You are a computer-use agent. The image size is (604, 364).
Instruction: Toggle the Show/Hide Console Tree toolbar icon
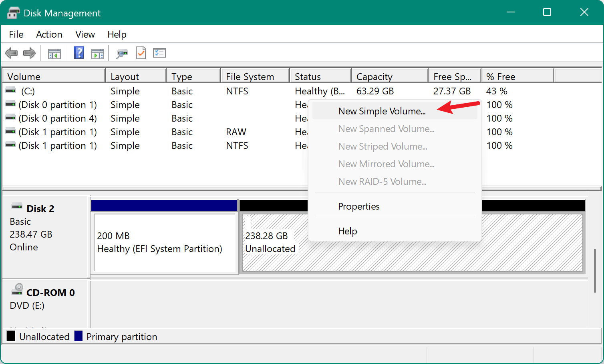(54, 52)
